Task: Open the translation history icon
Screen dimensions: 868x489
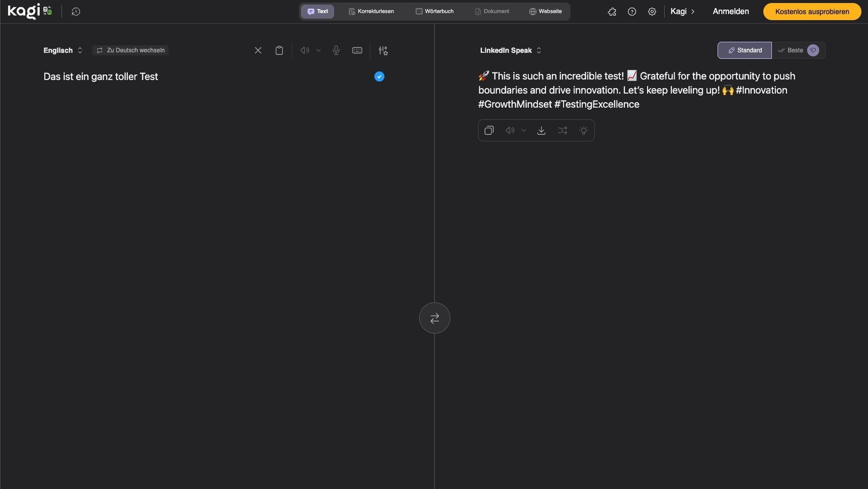Action: [x=76, y=12]
